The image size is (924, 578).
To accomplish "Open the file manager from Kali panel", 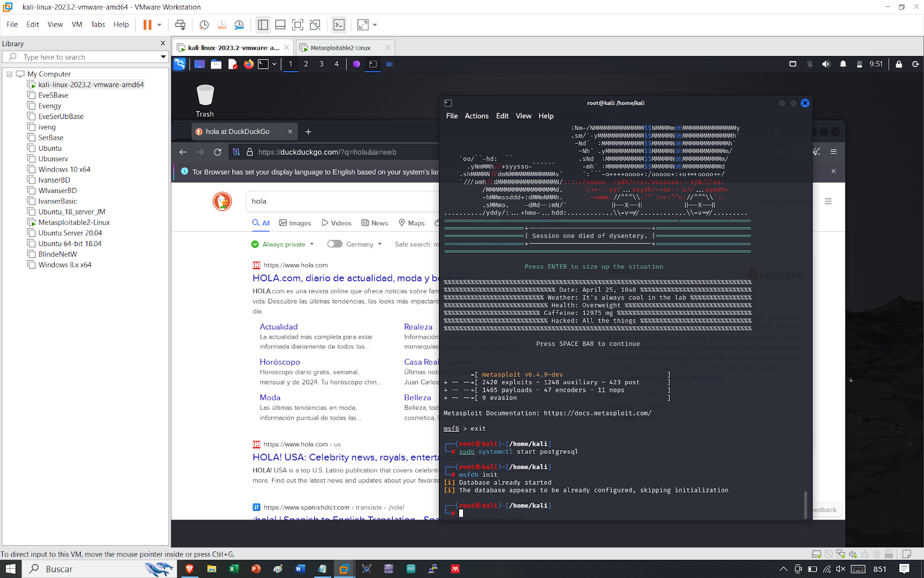I will [x=216, y=64].
